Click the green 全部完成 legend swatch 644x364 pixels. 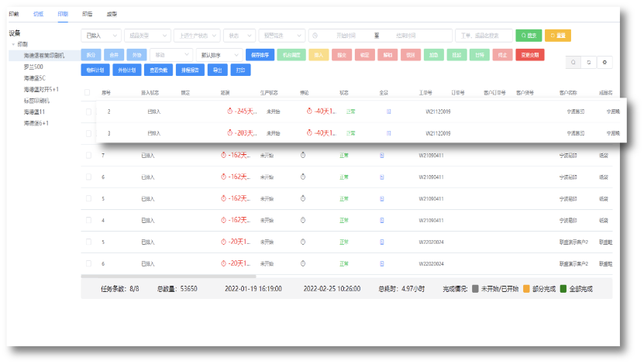[563, 289]
